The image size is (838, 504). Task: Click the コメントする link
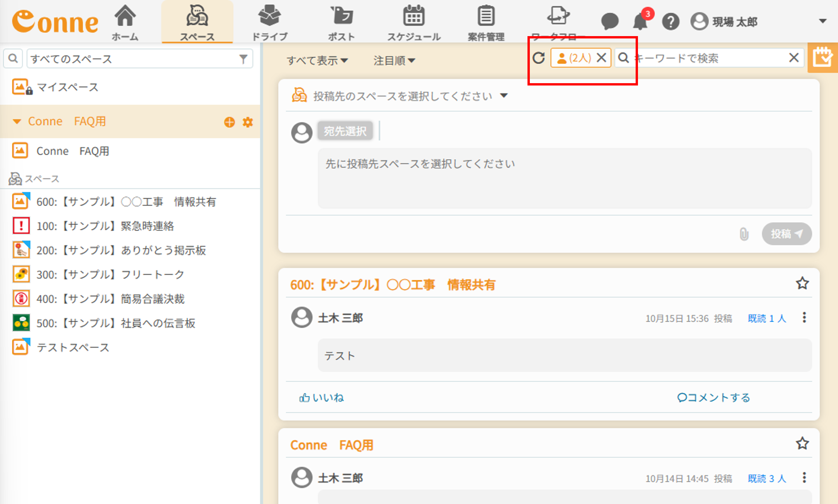pyautogui.click(x=714, y=398)
